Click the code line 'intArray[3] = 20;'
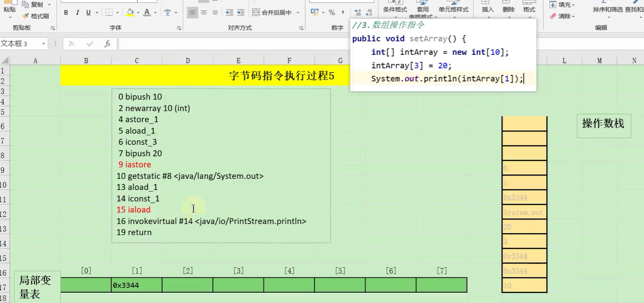Viewport: 644px width, 303px height. [411, 66]
